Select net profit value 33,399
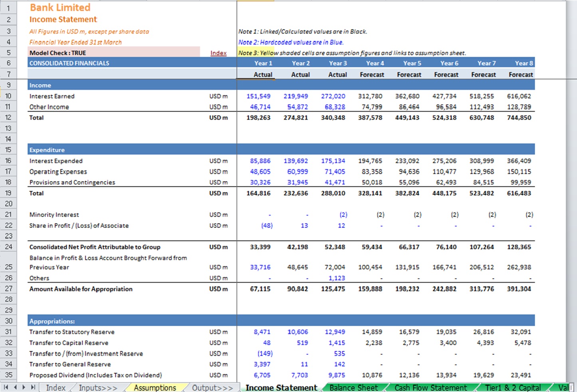This screenshot has width=577, height=392. (x=260, y=247)
